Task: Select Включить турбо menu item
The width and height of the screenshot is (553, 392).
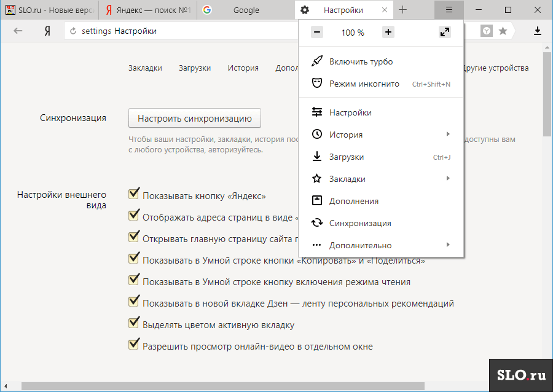Action: point(381,61)
